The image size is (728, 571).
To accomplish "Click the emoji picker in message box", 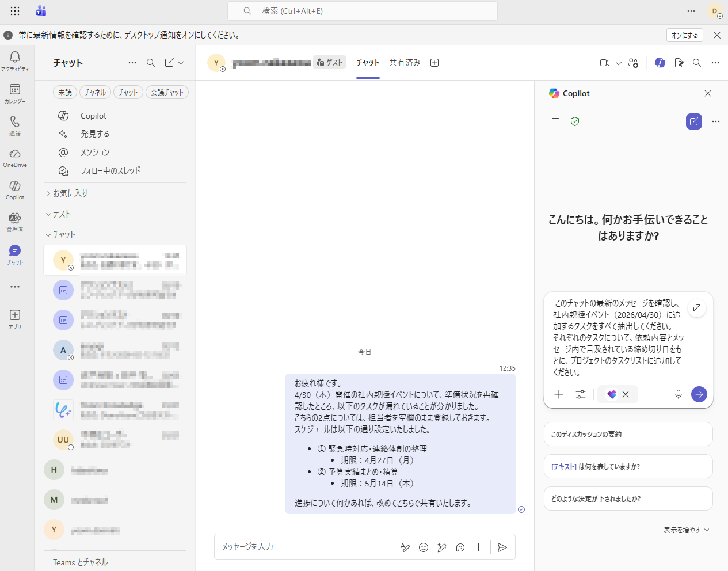I will [x=424, y=547].
